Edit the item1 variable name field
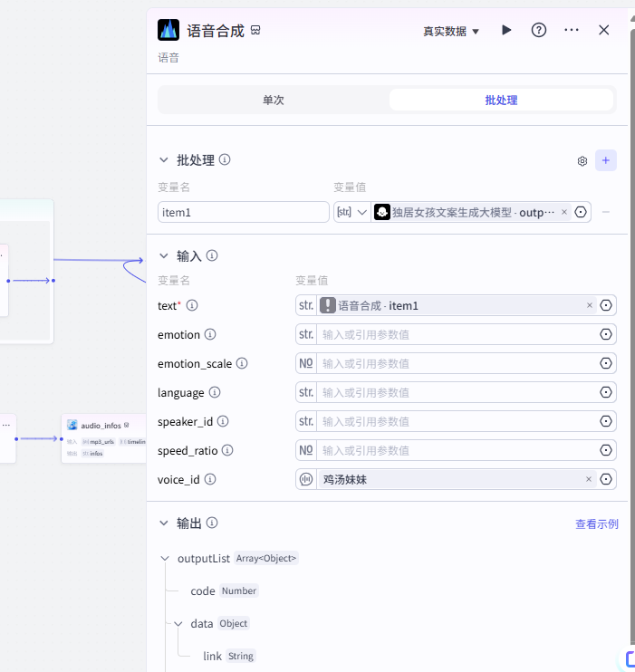Viewport: 635px width, 672px height. pos(244,212)
